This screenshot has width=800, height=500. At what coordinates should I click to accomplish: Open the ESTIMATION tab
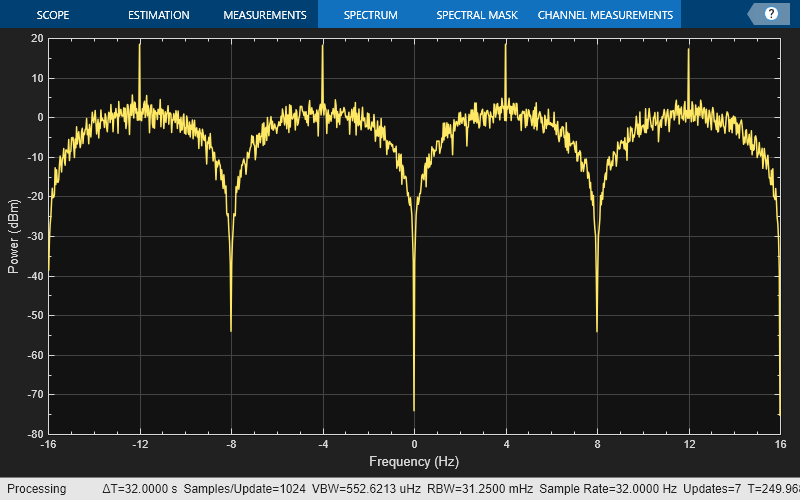click(159, 15)
